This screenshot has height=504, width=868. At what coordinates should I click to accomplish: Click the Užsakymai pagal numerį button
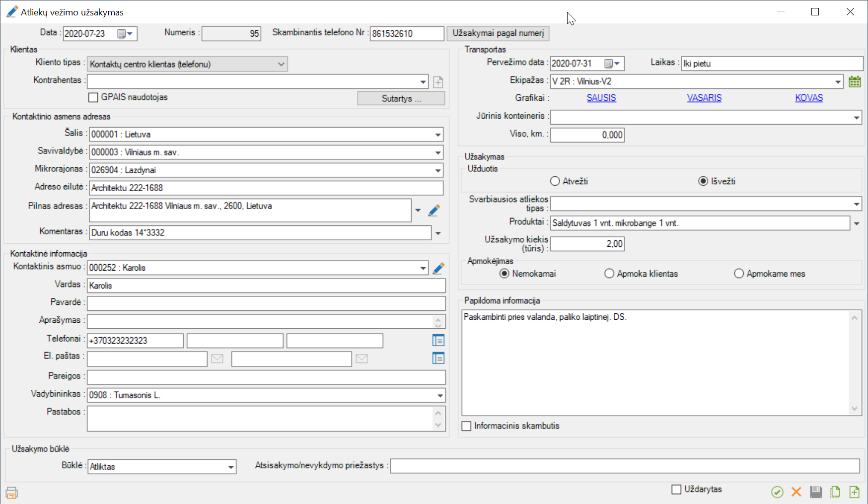[x=498, y=33]
